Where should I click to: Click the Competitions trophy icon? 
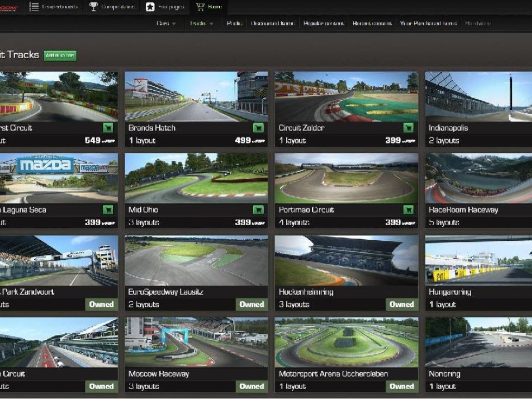pos(94,7)
